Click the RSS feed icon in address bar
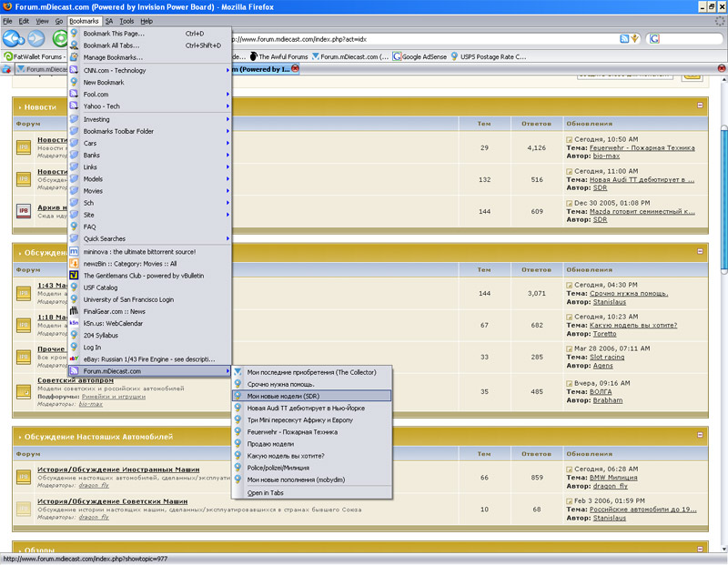Image resolution: width=728 pixels, height=565 pixels. pyautogui.click(x=624, y=39)
